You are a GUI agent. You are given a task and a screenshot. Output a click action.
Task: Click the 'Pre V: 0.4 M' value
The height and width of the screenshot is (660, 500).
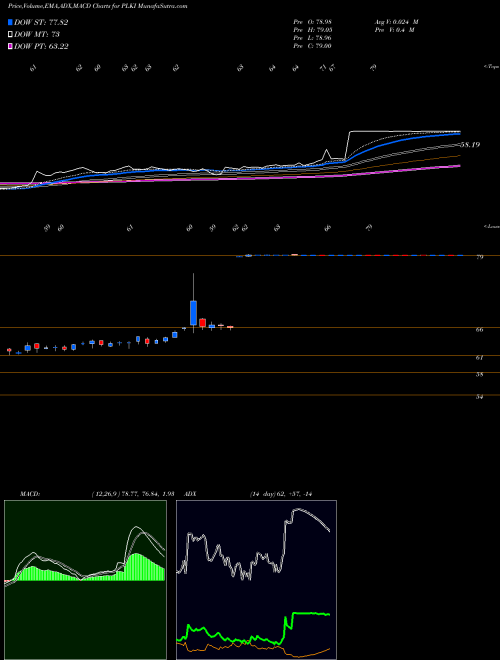(394, 30)
